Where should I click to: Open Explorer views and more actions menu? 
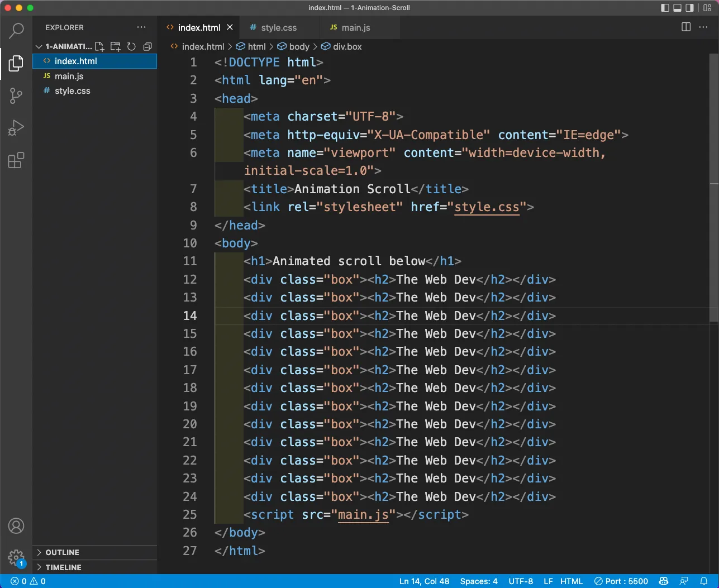141,27
